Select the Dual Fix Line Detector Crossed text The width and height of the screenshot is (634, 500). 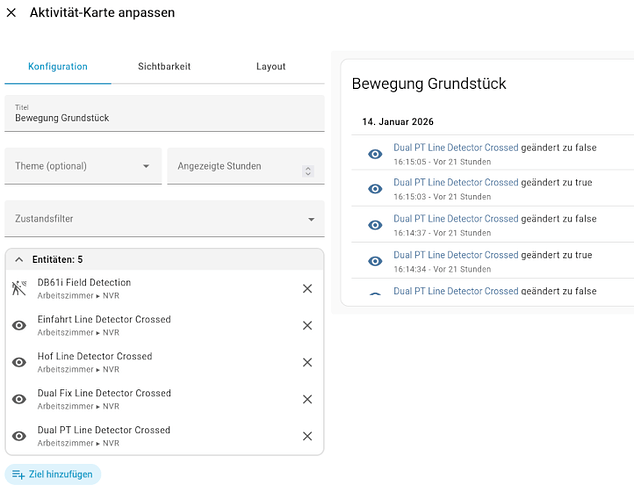point(104,393)
